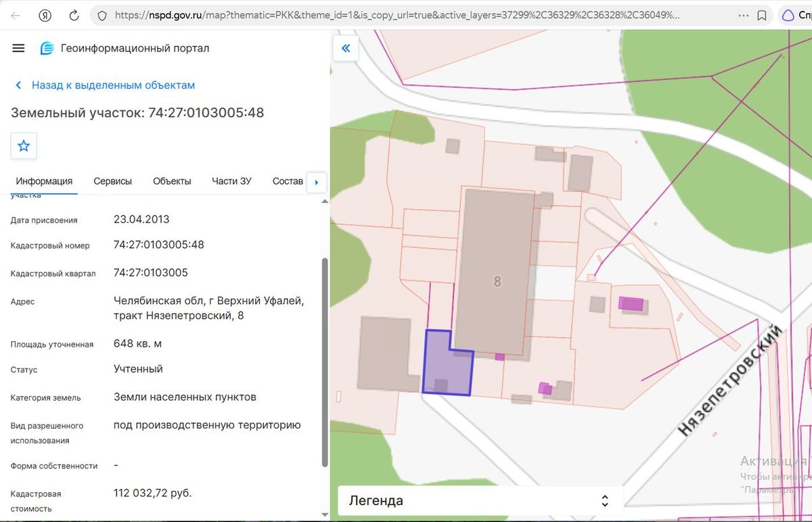Click cadastral cost 112 032,72 руб.
Image resolution: width=812 pixels, height=522 pixels.
click(x=153, y=493)
